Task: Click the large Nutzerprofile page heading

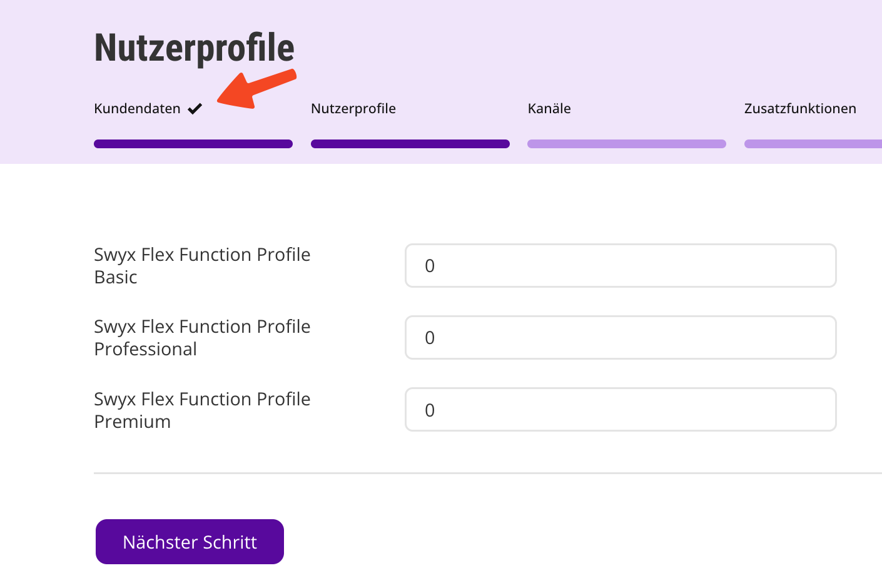Action: click(194, 48)
